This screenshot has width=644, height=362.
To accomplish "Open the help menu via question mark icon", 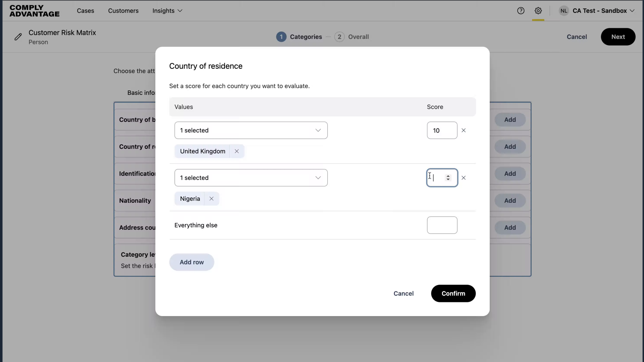I will click(521, 11).
